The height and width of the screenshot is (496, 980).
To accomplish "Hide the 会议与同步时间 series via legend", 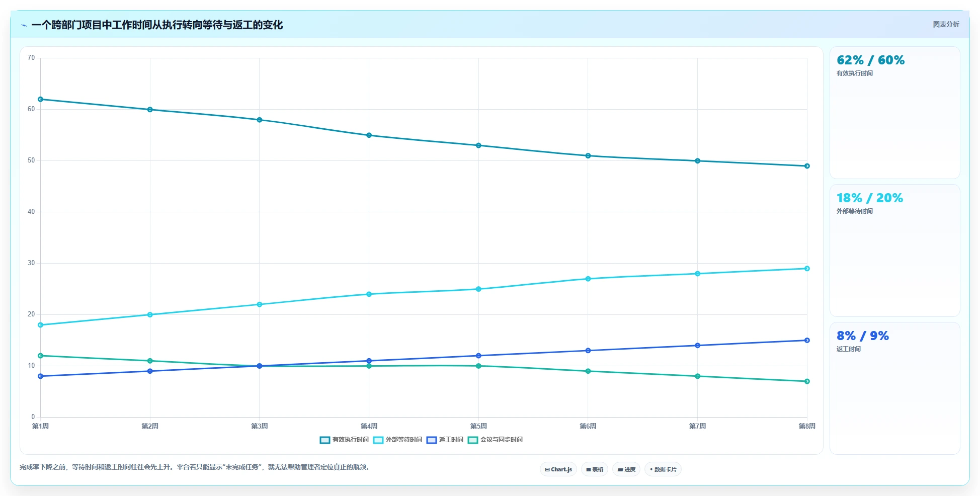I will (495, 440).
